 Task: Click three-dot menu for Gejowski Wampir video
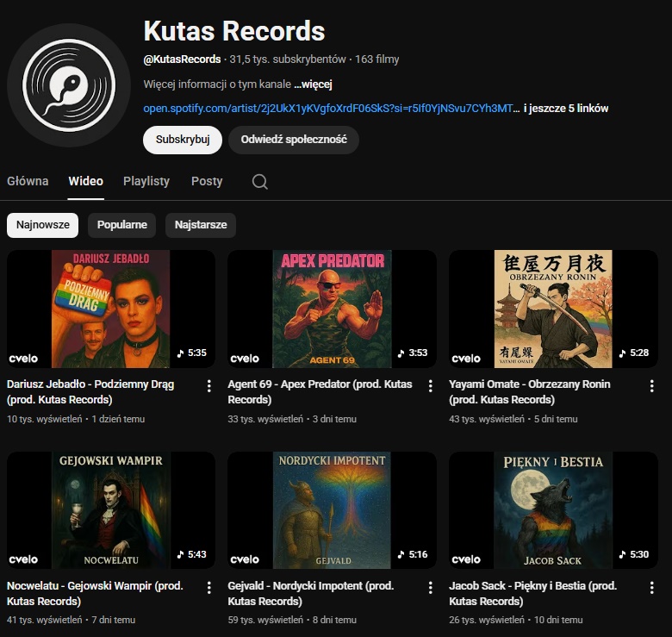(x=208, y=588)
